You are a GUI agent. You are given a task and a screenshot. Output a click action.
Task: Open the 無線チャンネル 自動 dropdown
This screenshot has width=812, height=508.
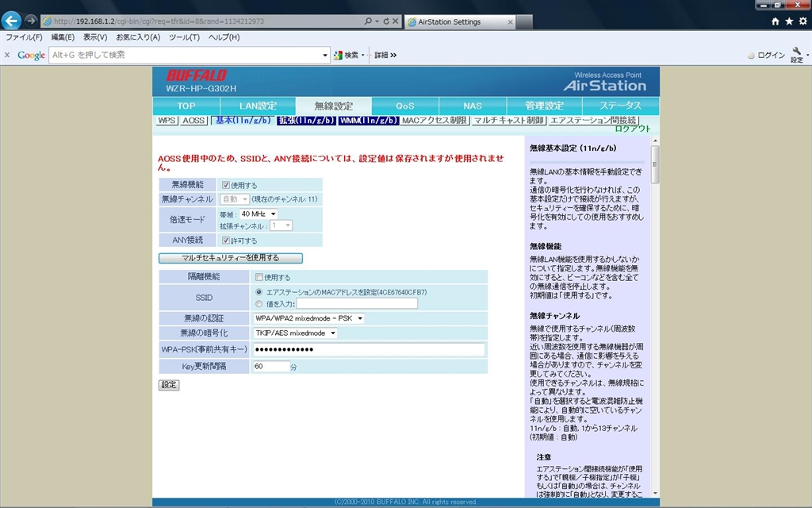(x=235, y=199)
